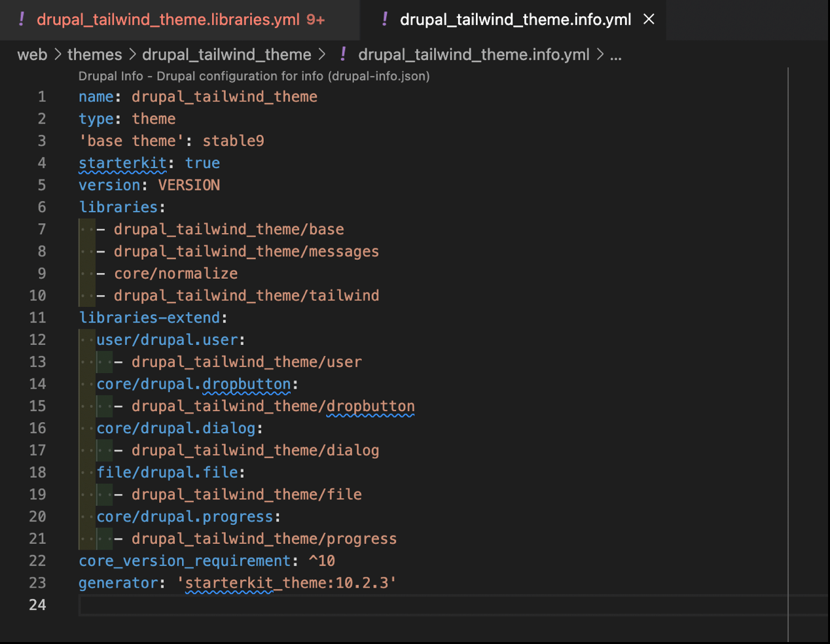This screenshot has height=644, width=830.
Task: Click the 'file/drupal.file' key
Action: [x=167, y=473]
